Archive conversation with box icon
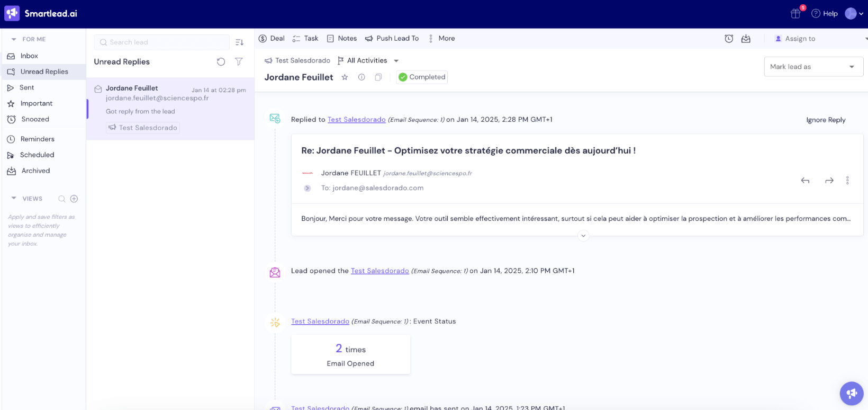Screen dimensions: 868x410 [746, 39]
